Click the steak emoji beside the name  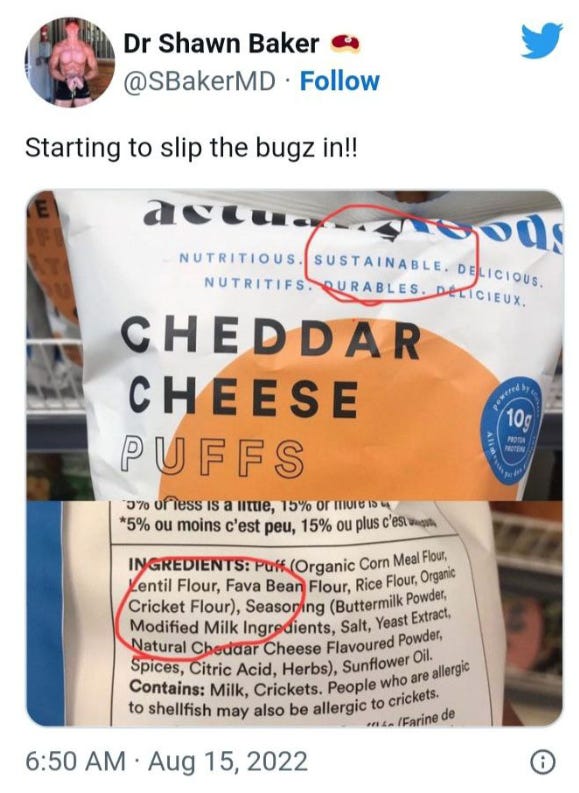click(x=346, y=44)
